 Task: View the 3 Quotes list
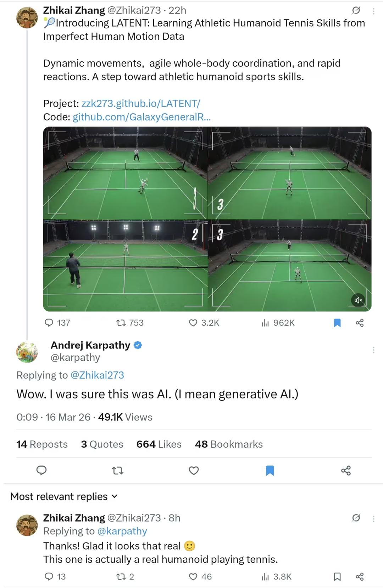pos(102,444)
